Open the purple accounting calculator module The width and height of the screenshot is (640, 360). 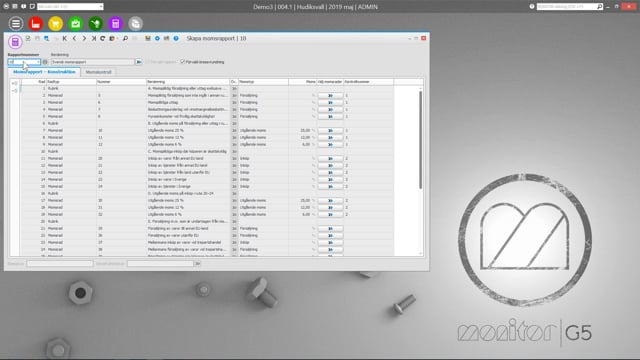click(116, 24)
